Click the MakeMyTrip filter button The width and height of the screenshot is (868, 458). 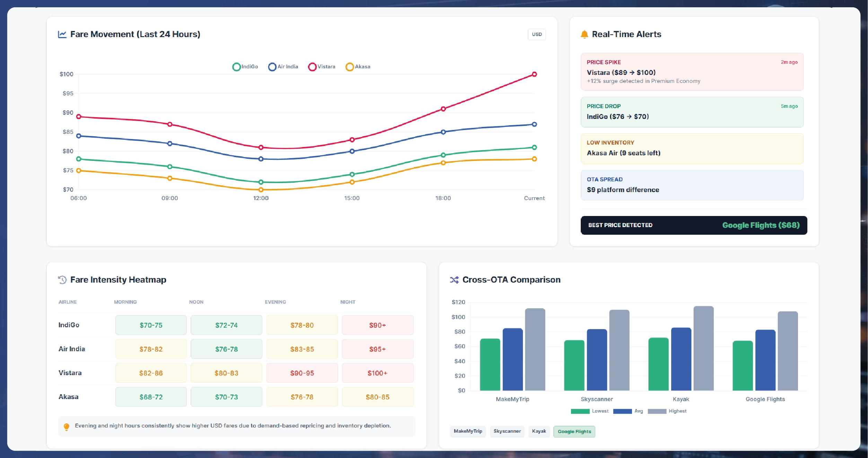[x=468, y=431]
